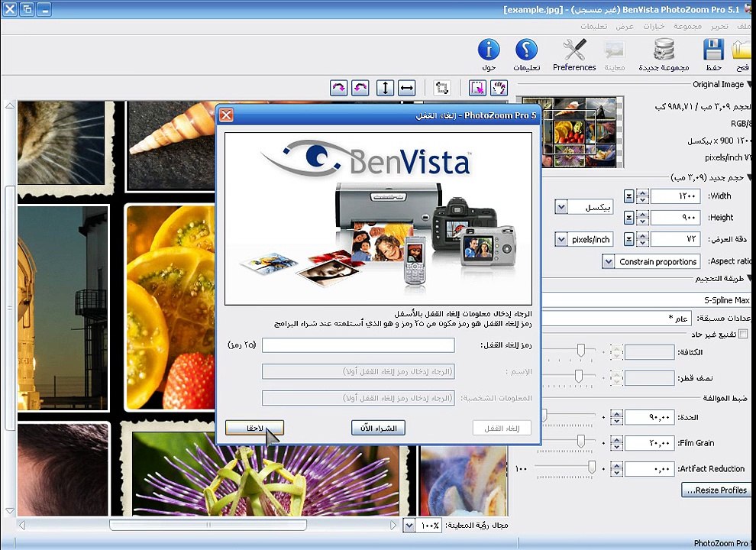Open the preview zoom ١٠٠% dropdown
The width and height of the screenshot is (756, 550).
click(x=409, y=526)
